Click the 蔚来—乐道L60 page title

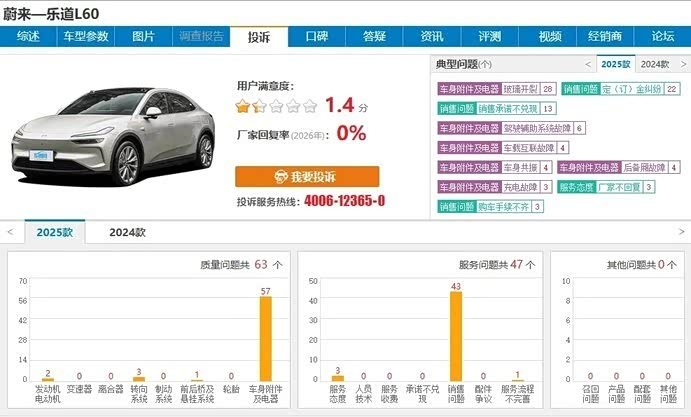(51, 14)
